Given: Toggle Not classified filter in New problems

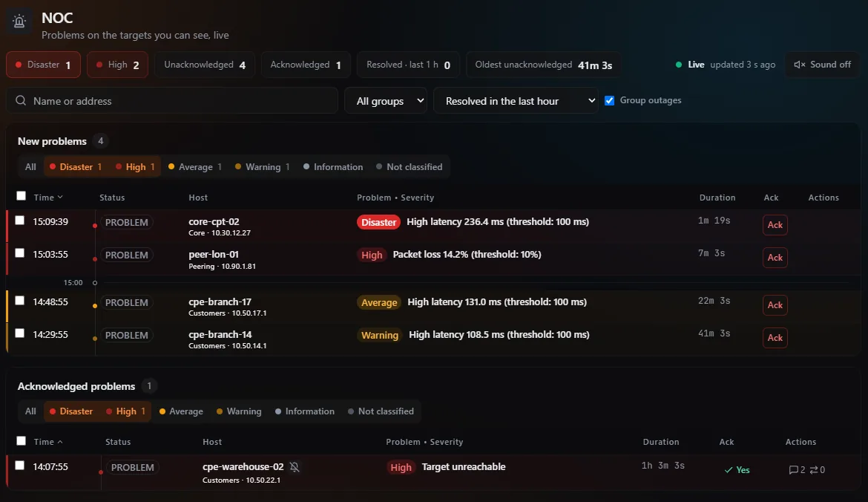Looking at the screenshot, I should (x=409, y=167).
